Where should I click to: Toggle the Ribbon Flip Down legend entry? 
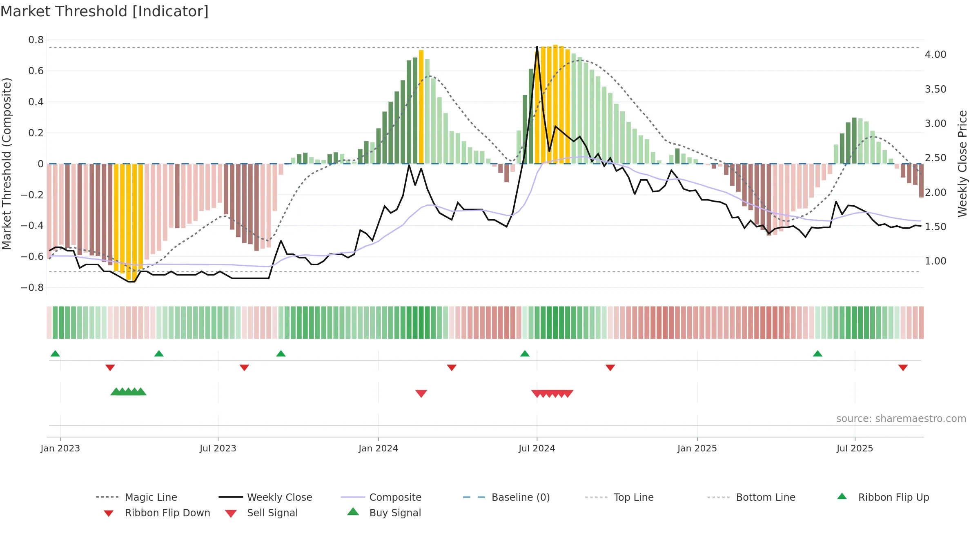point(157,513)
